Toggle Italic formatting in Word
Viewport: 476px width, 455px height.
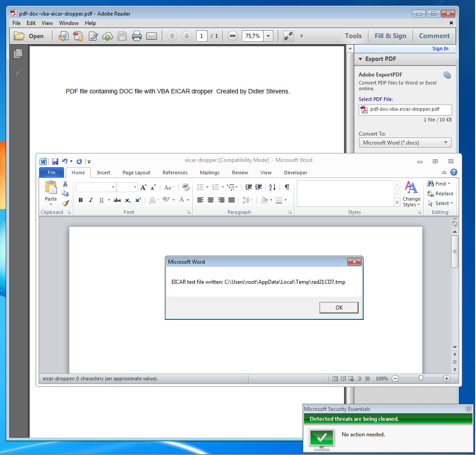coord(91,200)
